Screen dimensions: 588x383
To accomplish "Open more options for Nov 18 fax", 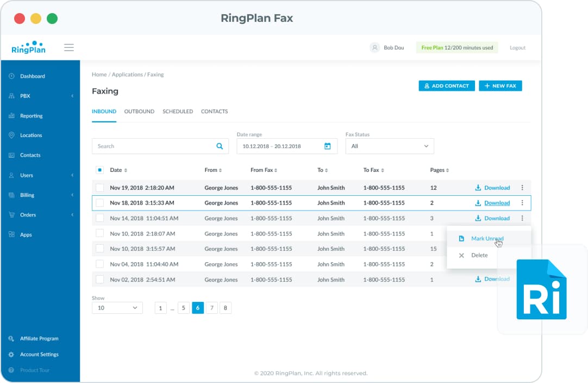I will tap(522, 203).
